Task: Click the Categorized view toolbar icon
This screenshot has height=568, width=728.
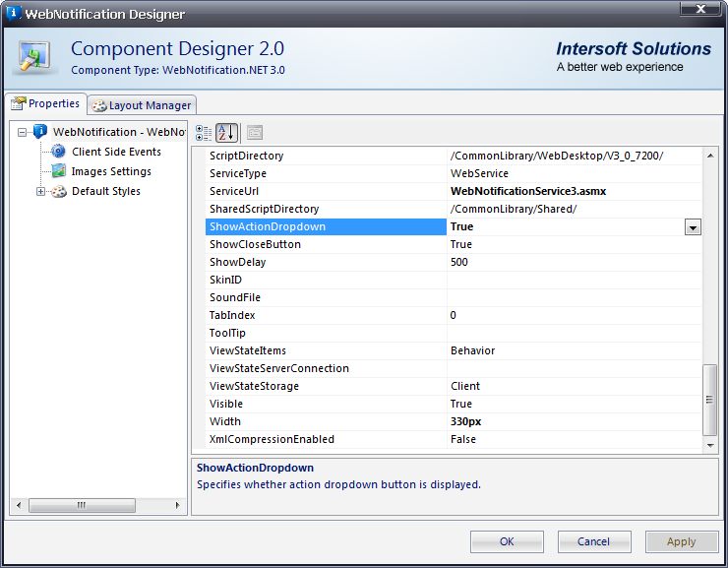Action: point(204,133)
